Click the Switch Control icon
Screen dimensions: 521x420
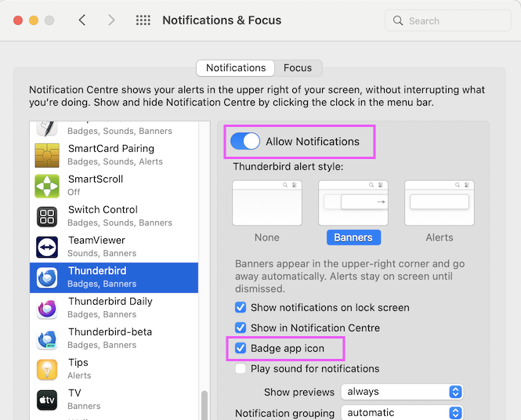pos(47,216)
